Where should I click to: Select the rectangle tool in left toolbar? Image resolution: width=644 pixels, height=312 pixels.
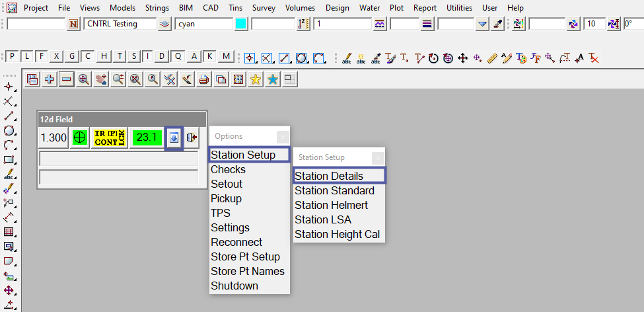coord(9,159)
